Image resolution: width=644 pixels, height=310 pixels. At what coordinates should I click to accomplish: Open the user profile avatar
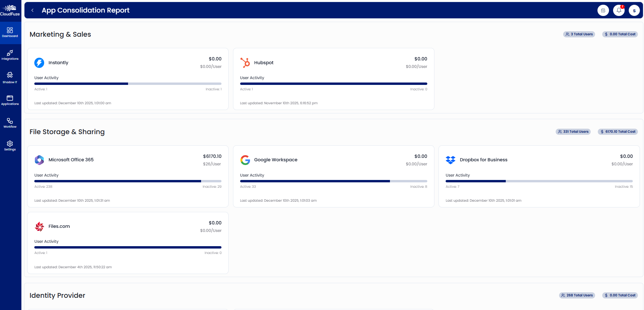634,10
